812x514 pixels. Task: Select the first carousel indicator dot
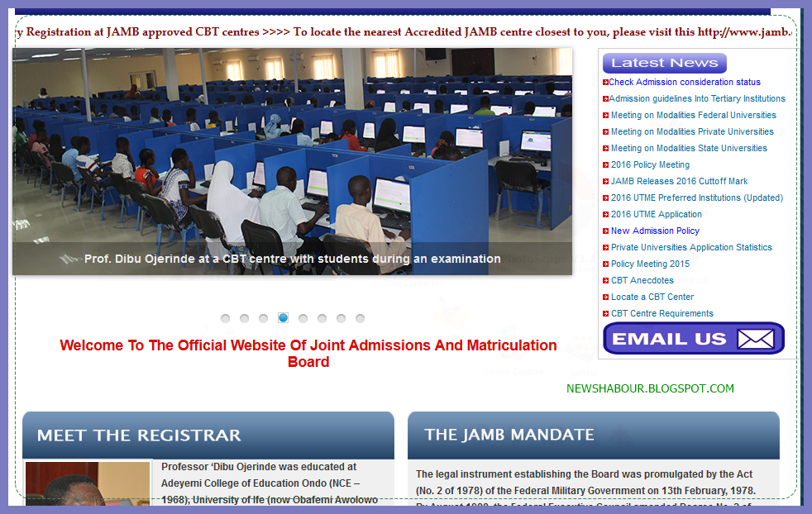click(225, 317)
